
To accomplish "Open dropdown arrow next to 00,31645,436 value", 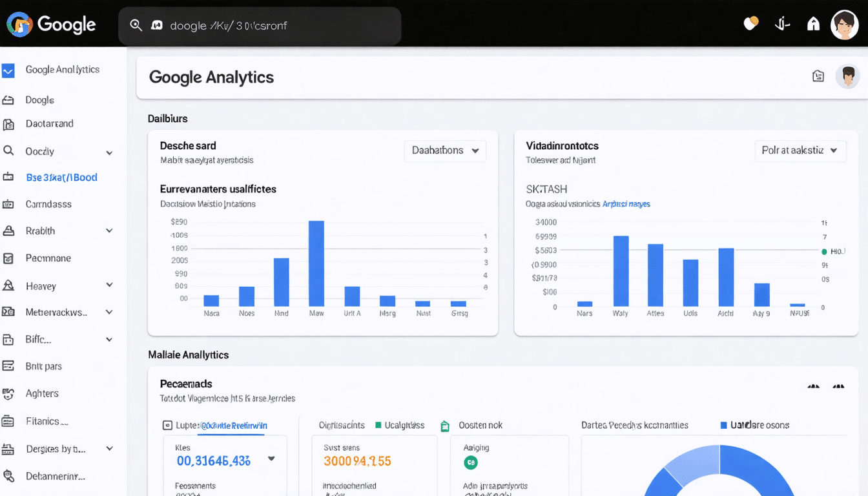I will (x=271, y=459).
